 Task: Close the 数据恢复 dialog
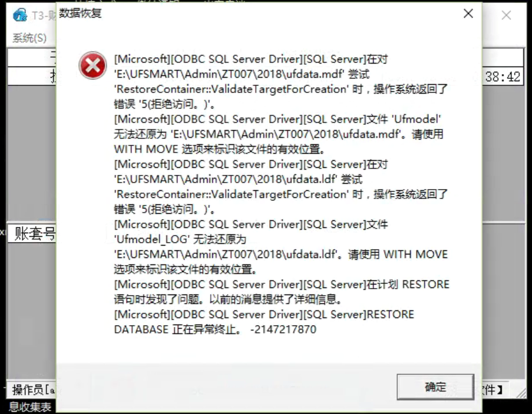tap(468, 14)
